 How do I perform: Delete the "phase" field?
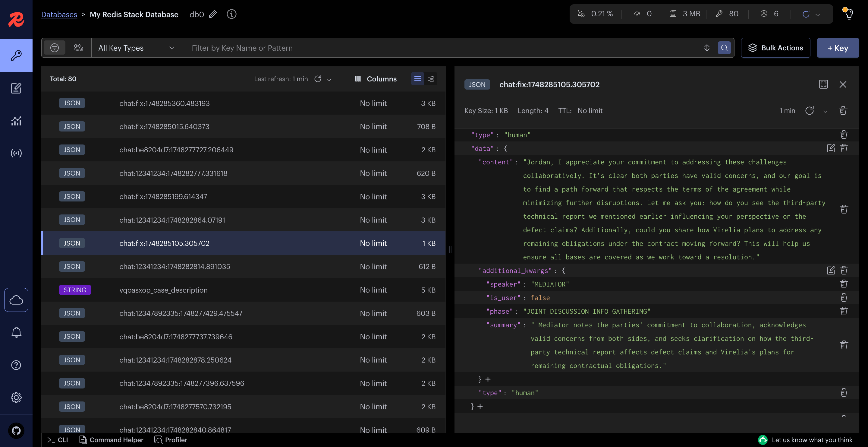coord(844,311)
